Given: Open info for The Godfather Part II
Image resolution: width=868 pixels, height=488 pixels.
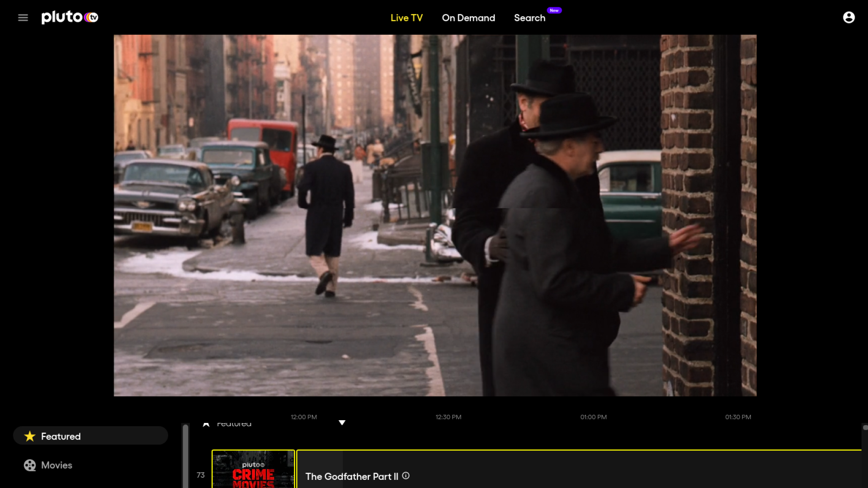Looking at the screenshot, I should click(x=406, y=476).
